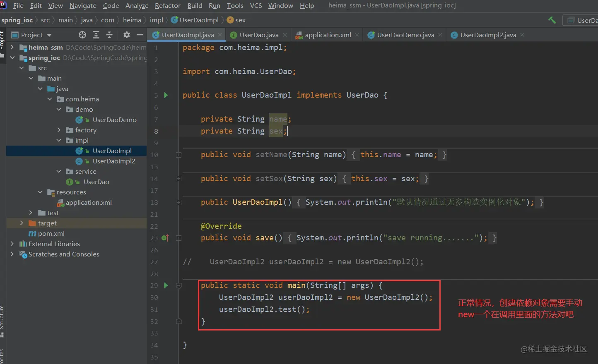Click the locate file target icon in Project panel
Screen dimensions: 598x364
click(x=82, y=35)
